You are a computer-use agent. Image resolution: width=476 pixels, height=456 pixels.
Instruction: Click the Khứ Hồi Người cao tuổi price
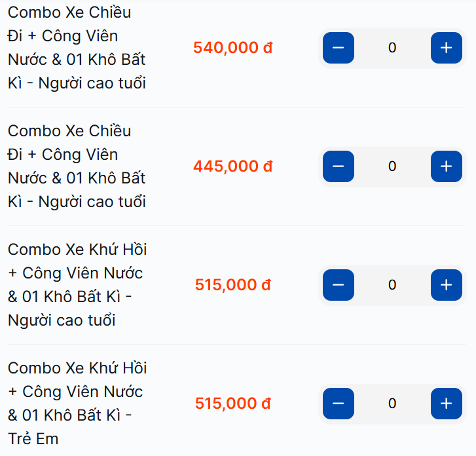pyautogui.click(x=233, y=285)
